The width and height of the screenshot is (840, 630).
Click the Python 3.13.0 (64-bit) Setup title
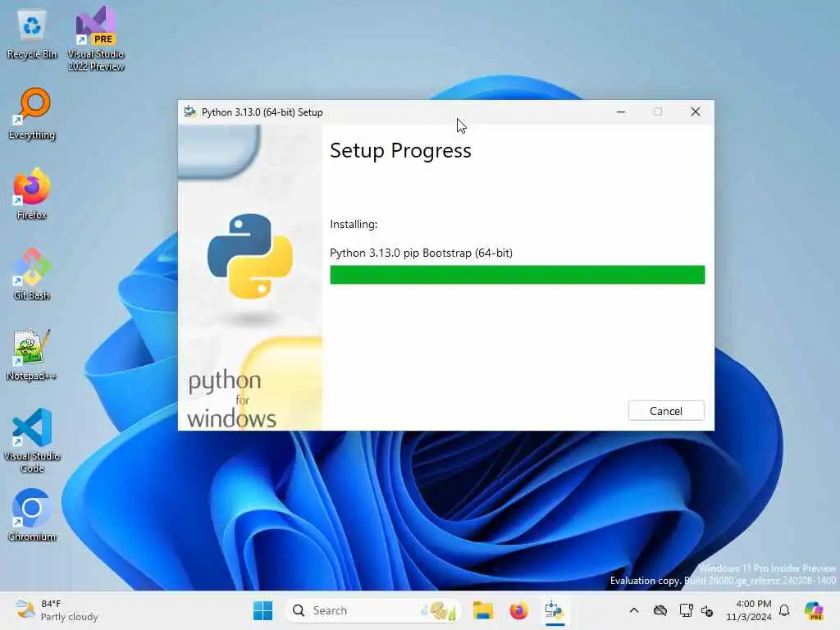coord(262,112)
